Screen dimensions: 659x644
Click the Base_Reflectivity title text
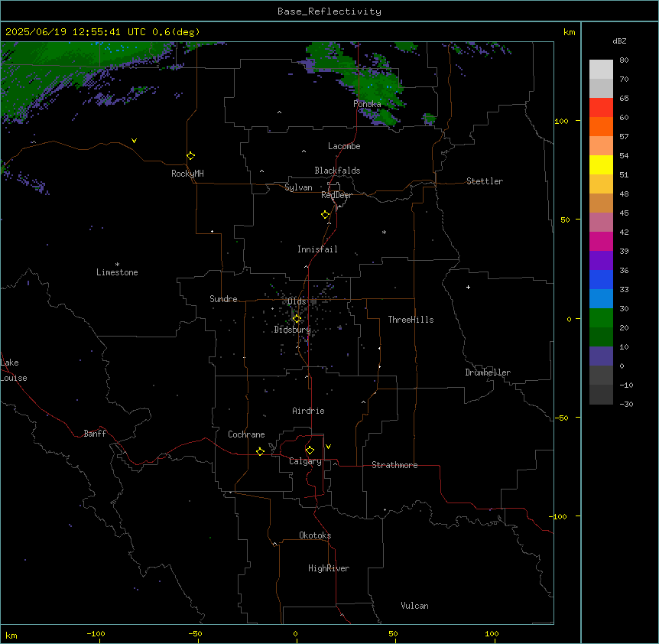pyautogui.click(x=329, y=11)
